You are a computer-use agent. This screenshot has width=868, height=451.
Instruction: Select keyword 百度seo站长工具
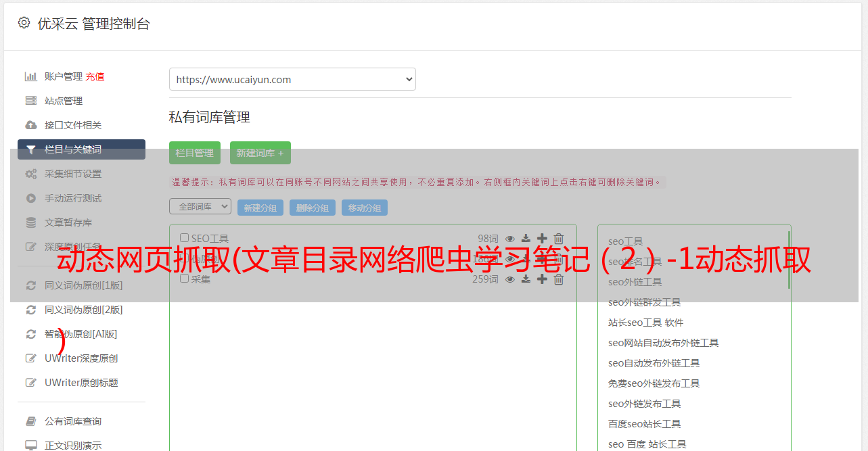(x=645, y=424)
